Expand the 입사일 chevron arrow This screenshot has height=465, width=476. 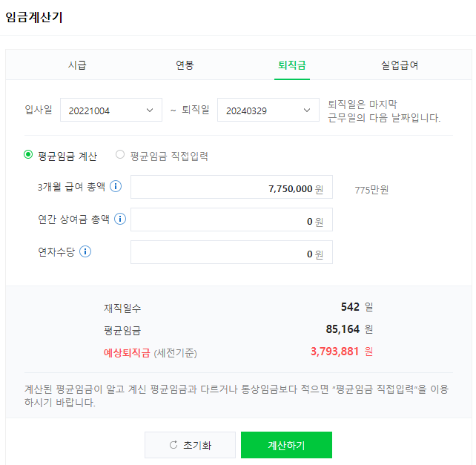coord(150,111)
